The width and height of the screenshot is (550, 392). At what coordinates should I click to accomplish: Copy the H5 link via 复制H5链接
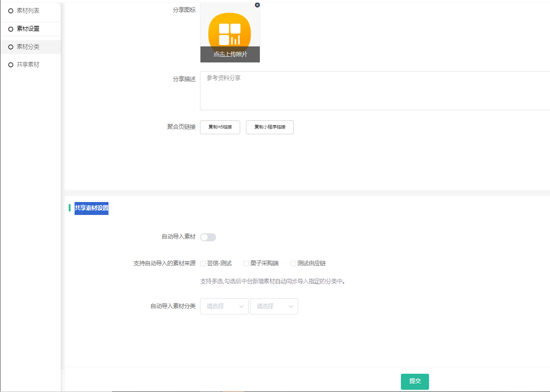(220, 127)
